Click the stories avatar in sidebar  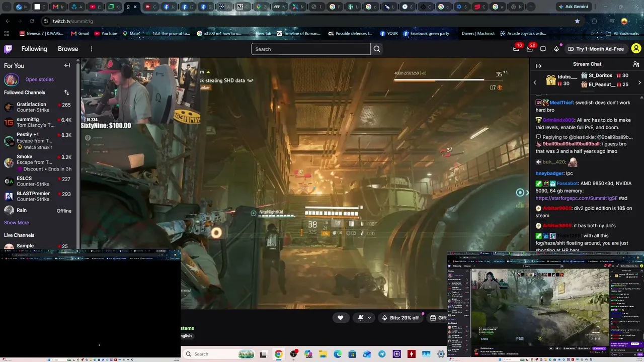point(12,79)
